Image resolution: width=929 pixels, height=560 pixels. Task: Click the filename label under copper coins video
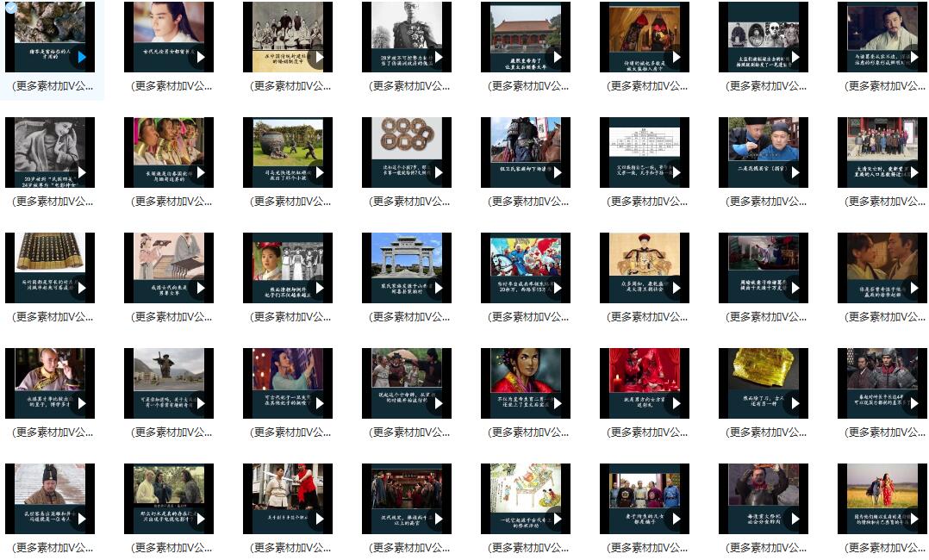point(407,202)
